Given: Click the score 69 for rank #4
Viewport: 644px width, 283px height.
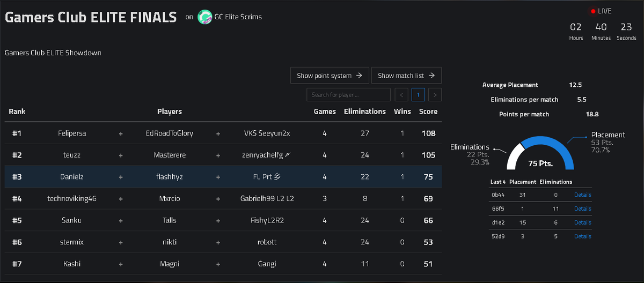Looking at the screenshot, I should (x=428, y=198).
